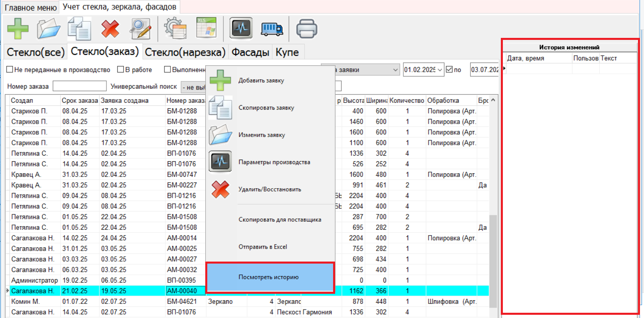Open the Excel export toolbar icon
This screenshot has width=644, height=318.
[206, 28]
